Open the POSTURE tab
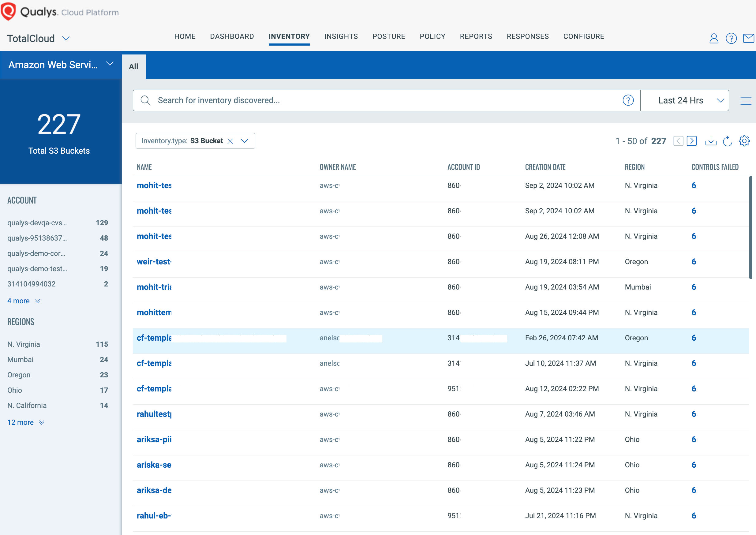This screenshot has height=535, width=756. [x=389, y=36]
